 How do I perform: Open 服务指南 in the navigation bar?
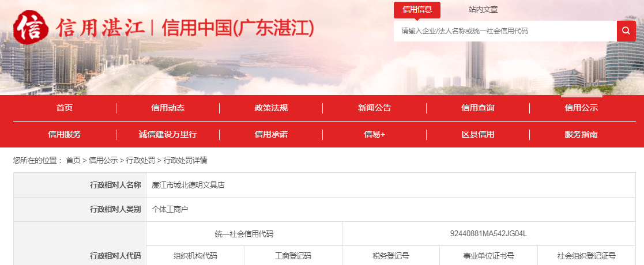[x=581, y=134]
